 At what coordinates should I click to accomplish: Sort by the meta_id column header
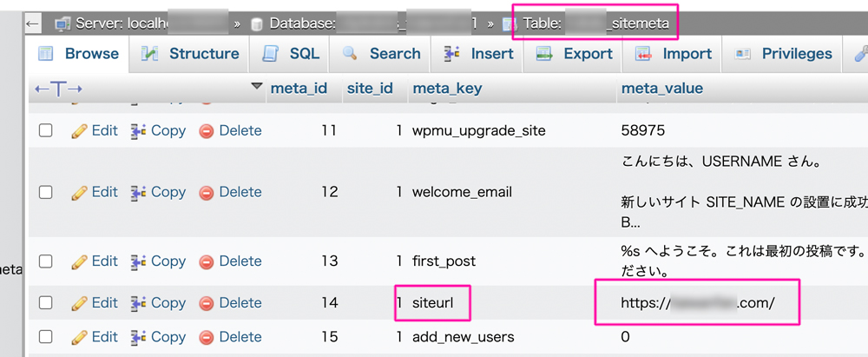[x=298, y=89]
